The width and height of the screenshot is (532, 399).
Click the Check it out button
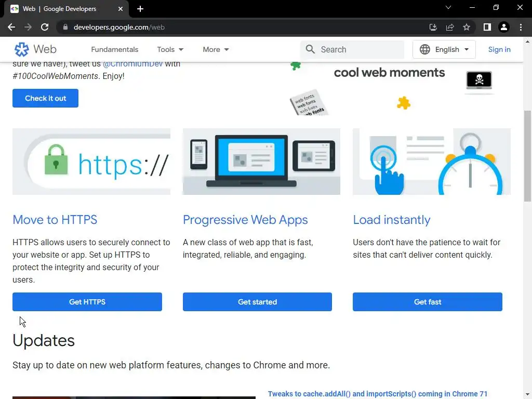(46, 98)
